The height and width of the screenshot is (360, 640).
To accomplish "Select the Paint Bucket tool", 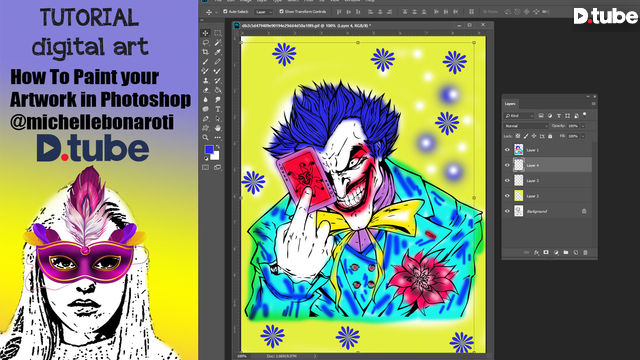I will 218,90.
